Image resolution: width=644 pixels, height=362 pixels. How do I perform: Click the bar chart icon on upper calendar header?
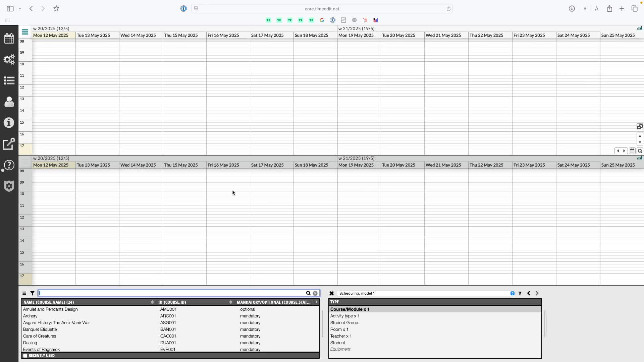pos(640,28)
